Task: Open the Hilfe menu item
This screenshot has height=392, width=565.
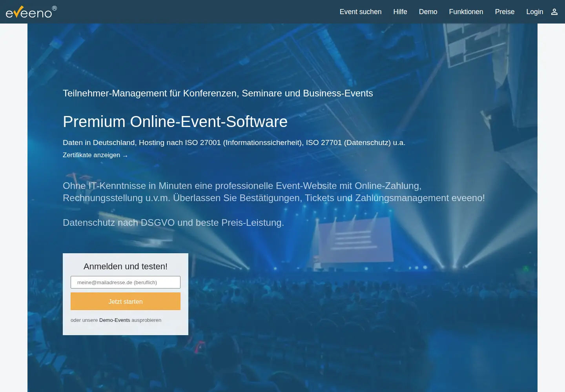Action: 400,12
